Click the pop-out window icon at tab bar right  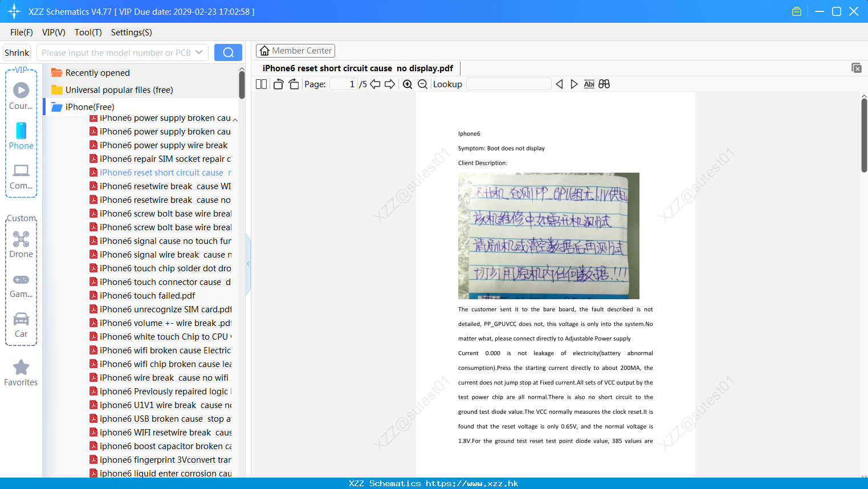856,68
